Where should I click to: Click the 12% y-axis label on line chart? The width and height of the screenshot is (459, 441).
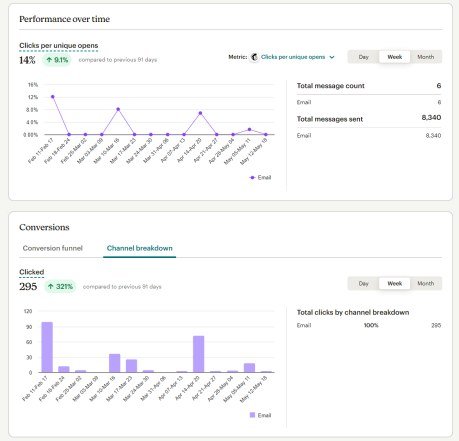pyautogui.click(x=33, y=97)
